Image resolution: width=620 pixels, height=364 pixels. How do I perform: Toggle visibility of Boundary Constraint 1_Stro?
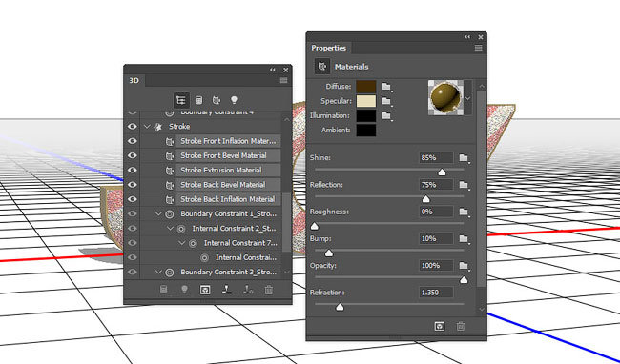click(x=132, y=214)
